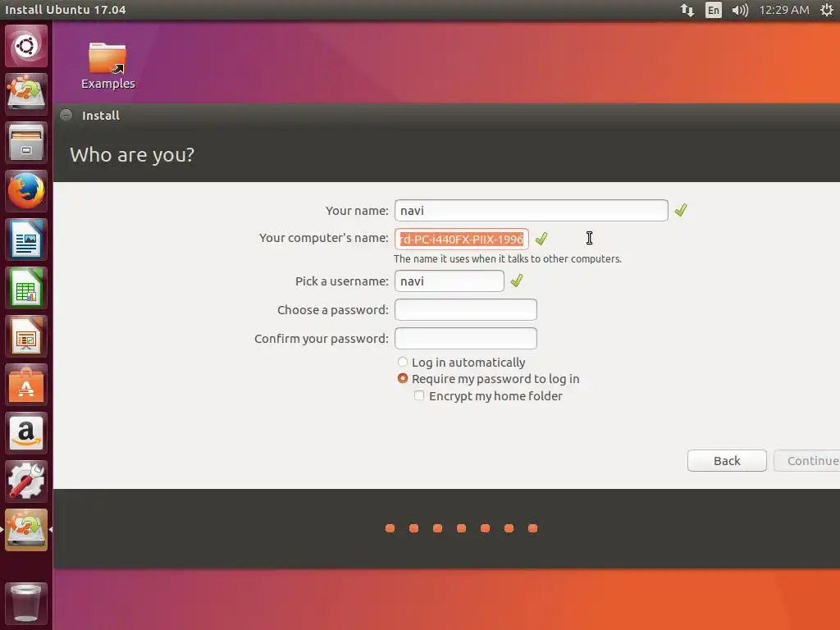Open the 12:29 AM clock menu
This screenshot has height=630, width=840.
pos(784,10)
